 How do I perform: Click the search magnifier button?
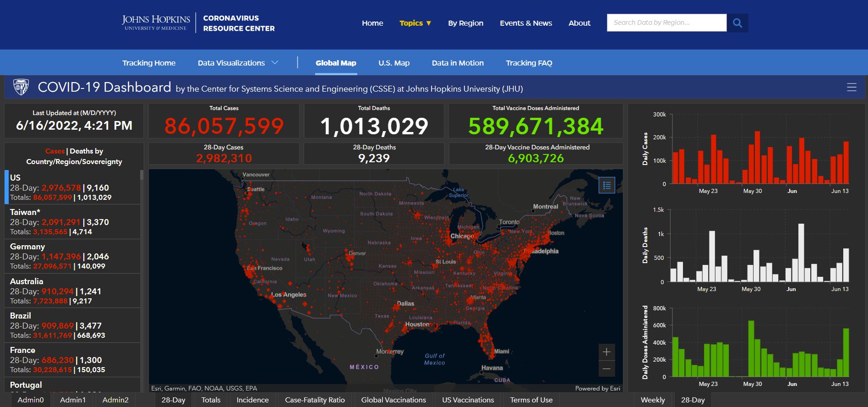[737, 23]
